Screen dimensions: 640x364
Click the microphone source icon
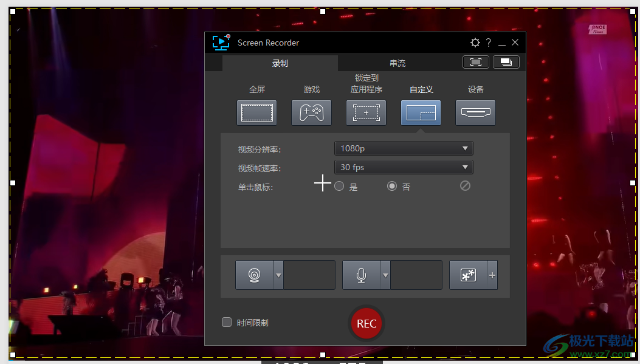(362, 275)
